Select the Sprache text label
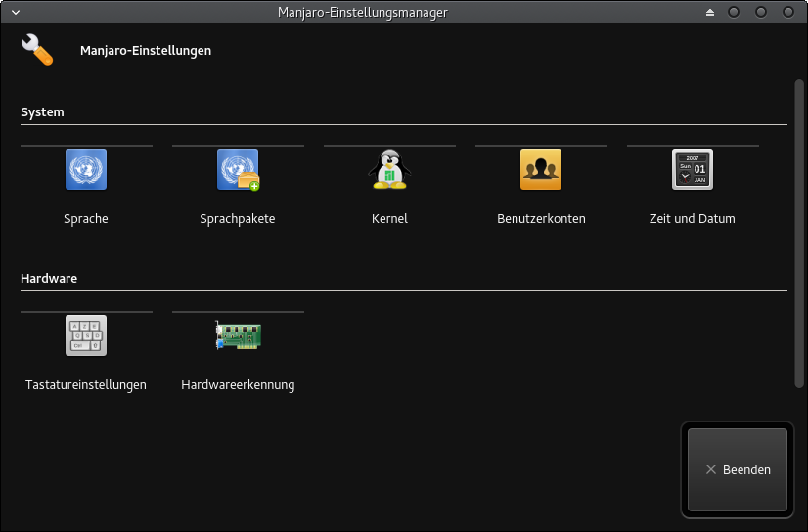The image size is (808, 532). pos(86,219)
